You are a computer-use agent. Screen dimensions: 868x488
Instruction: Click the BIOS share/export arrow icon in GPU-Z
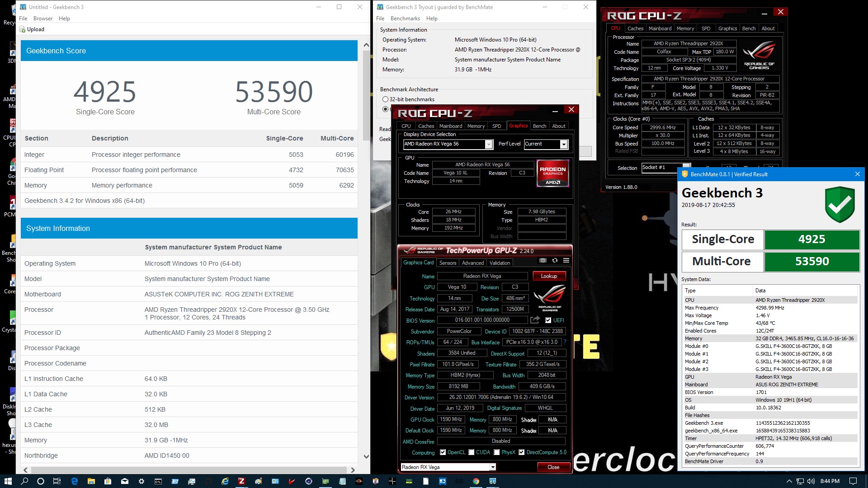click(x=535, y=320)
